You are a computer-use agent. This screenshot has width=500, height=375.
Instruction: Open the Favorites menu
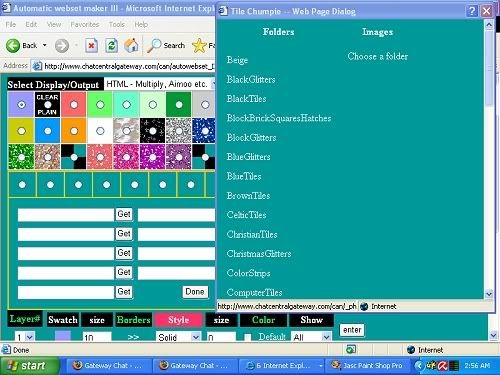pyautogui.click(x=85, y=24)
